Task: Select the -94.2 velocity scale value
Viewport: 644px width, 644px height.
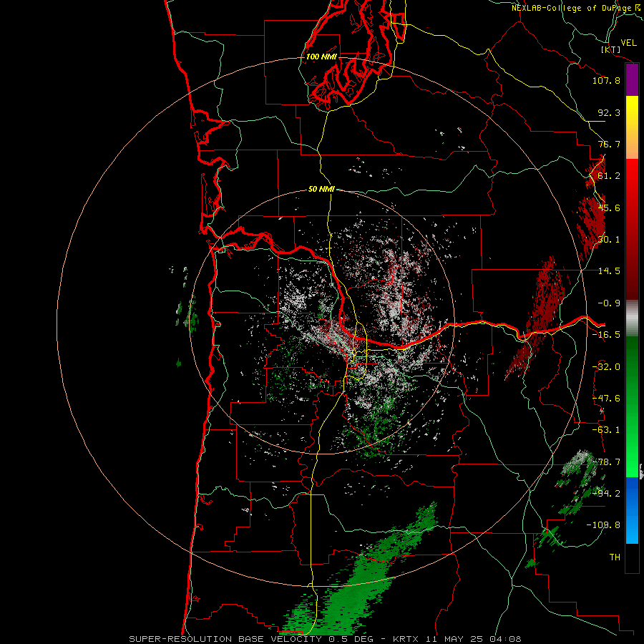Action: point(606,494)
